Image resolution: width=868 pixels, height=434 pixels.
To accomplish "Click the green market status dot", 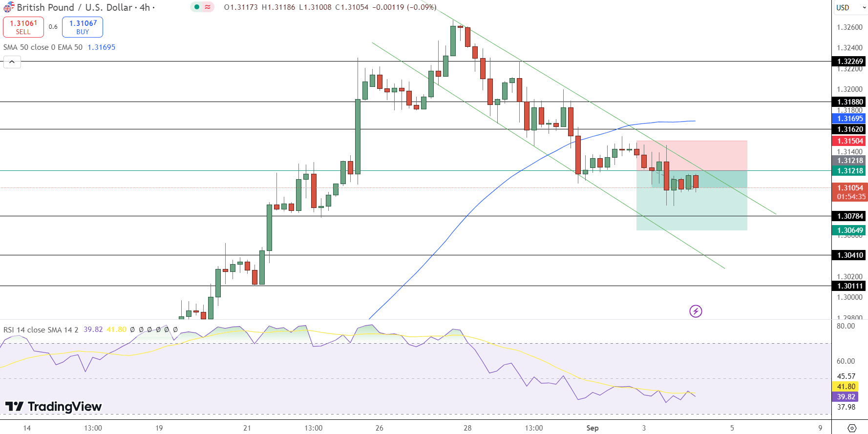I will [197, 7].
